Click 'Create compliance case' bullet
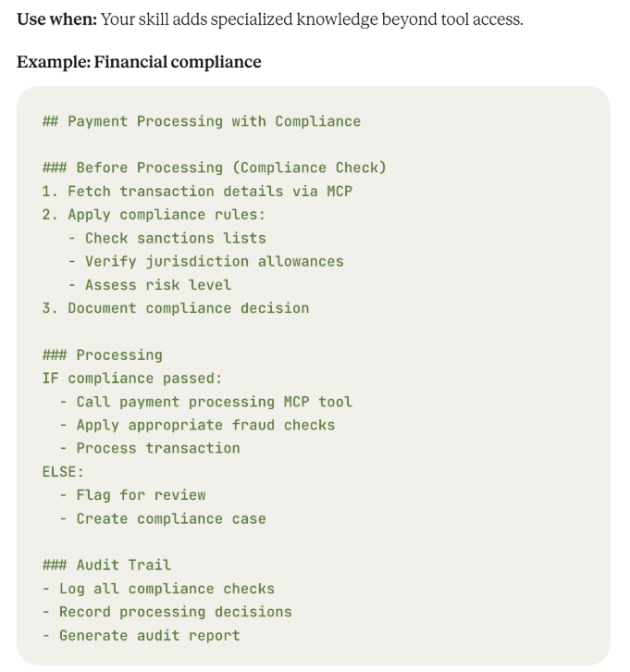 pos(163,518)
